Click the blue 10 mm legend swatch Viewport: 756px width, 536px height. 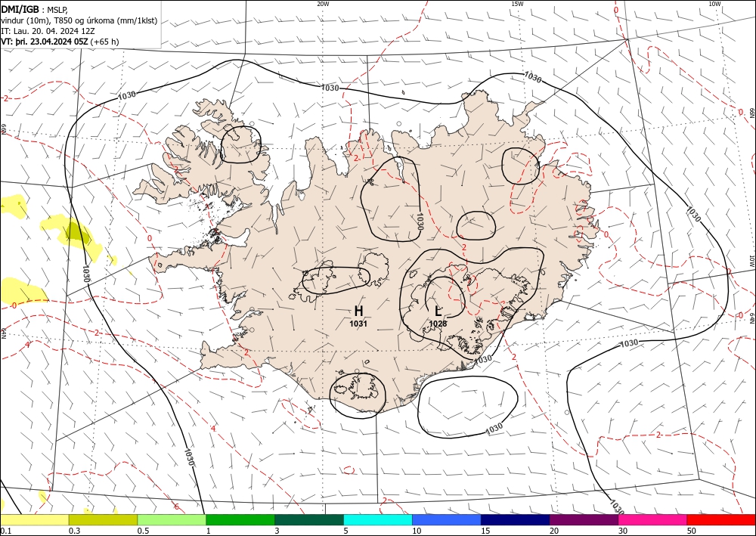pos(447,519)
